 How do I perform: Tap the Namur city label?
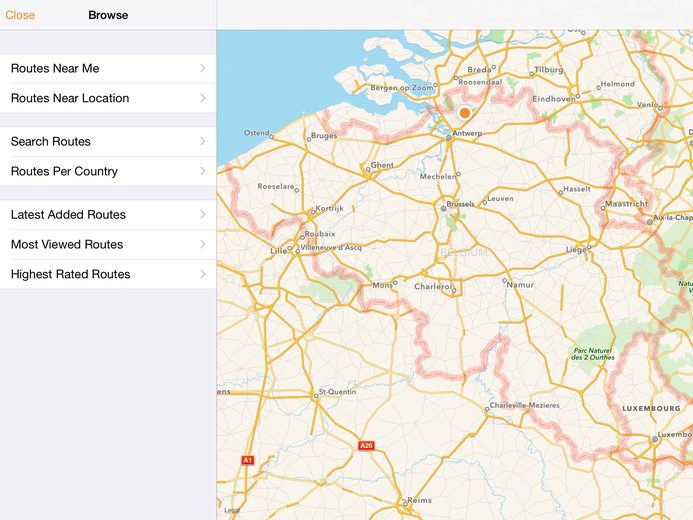520,285
